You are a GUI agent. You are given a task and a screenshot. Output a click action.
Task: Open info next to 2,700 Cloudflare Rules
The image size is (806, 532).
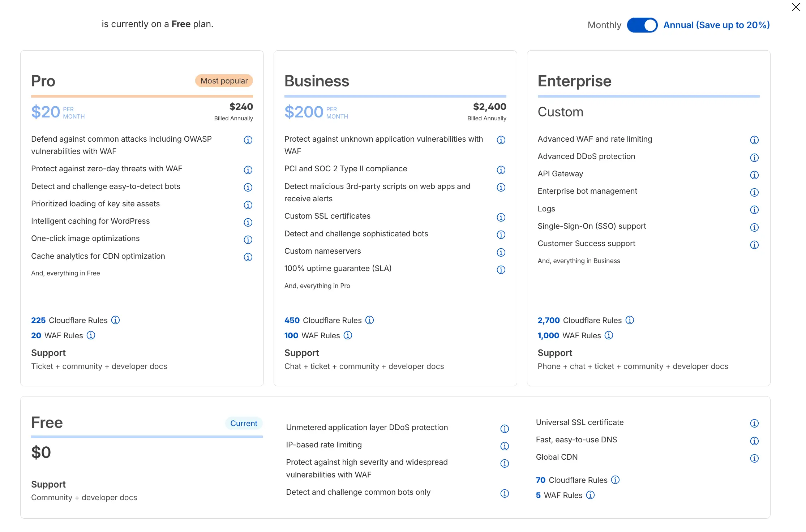tap(630, 320)
